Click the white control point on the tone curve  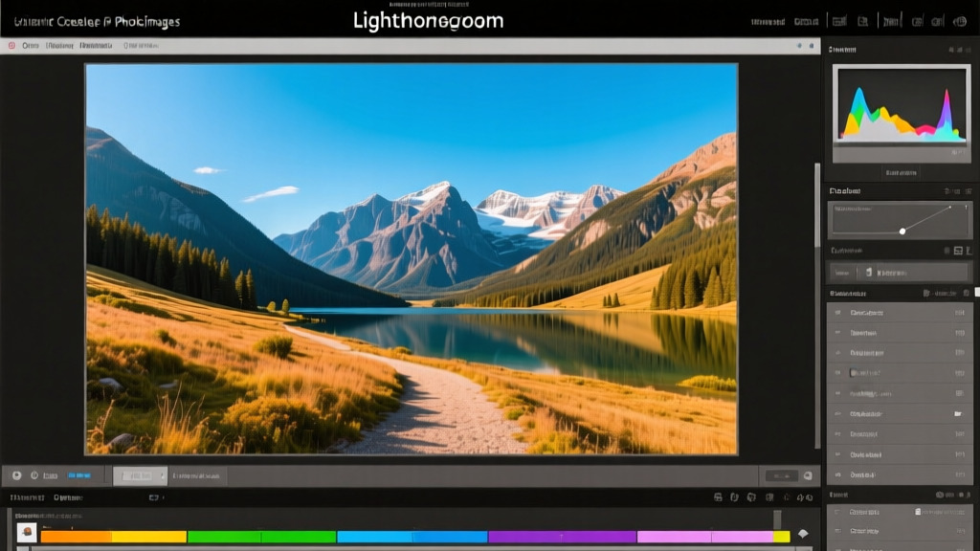(x=902, y=231)
